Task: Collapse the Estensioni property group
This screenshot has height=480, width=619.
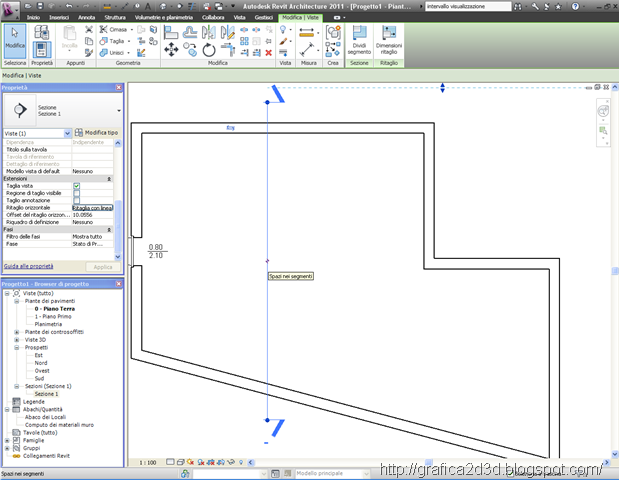Action: click(x=109, y=179)
